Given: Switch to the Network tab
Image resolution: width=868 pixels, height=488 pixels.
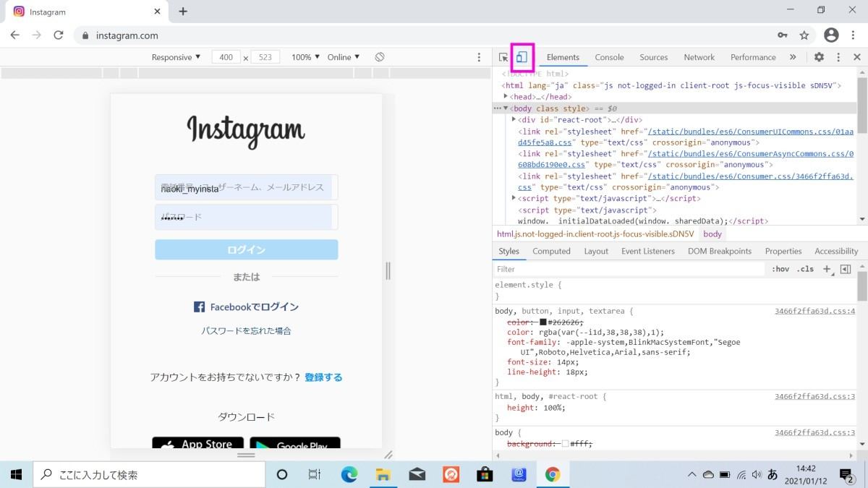Looking at the screenshot, I should pos(699,57).
